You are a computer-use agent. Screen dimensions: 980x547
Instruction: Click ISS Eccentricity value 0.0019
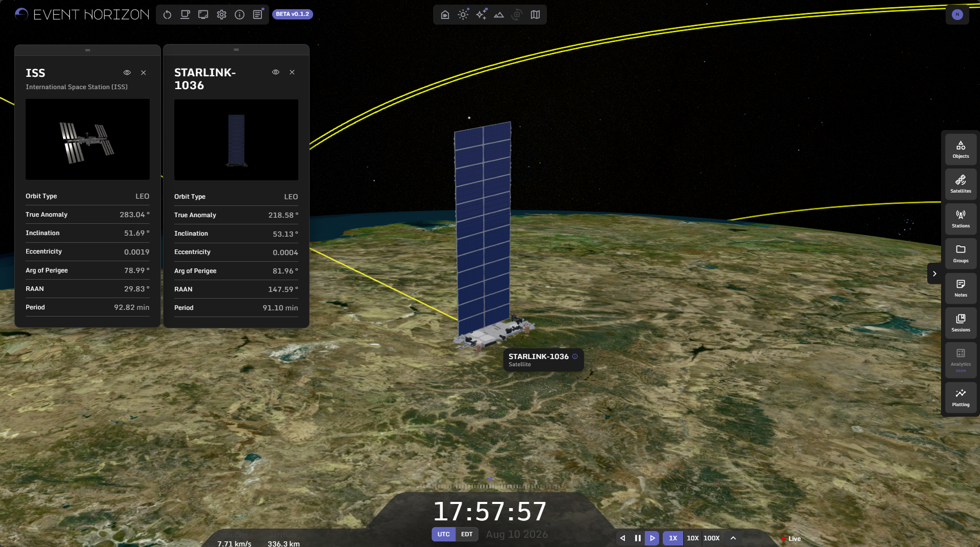(137, 252)
